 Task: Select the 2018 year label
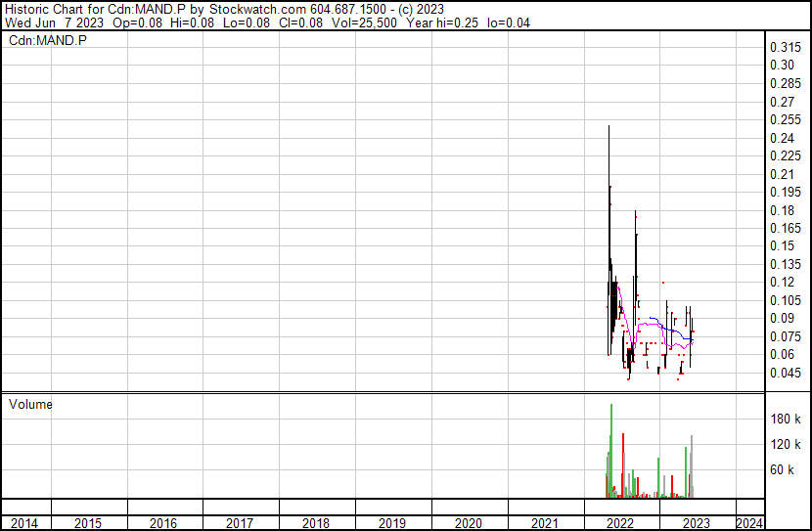(x=316, y=523)
